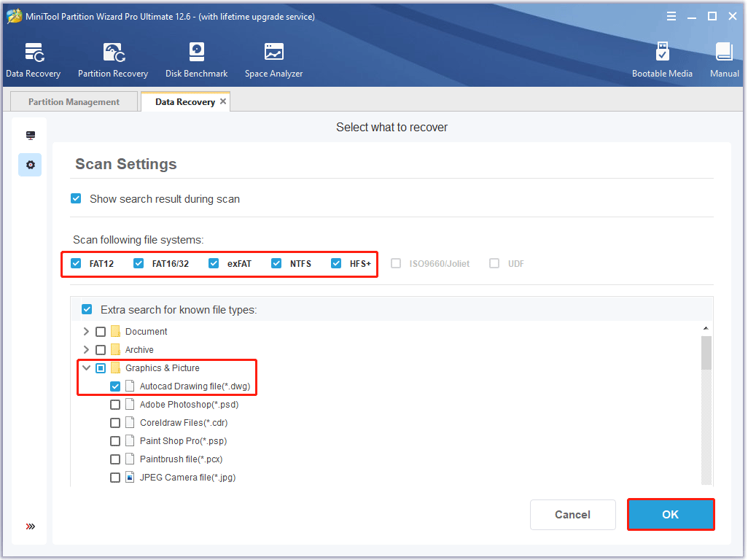The image size is (748, 560).
Task: Expand the Document category
Action: (86, 331)
